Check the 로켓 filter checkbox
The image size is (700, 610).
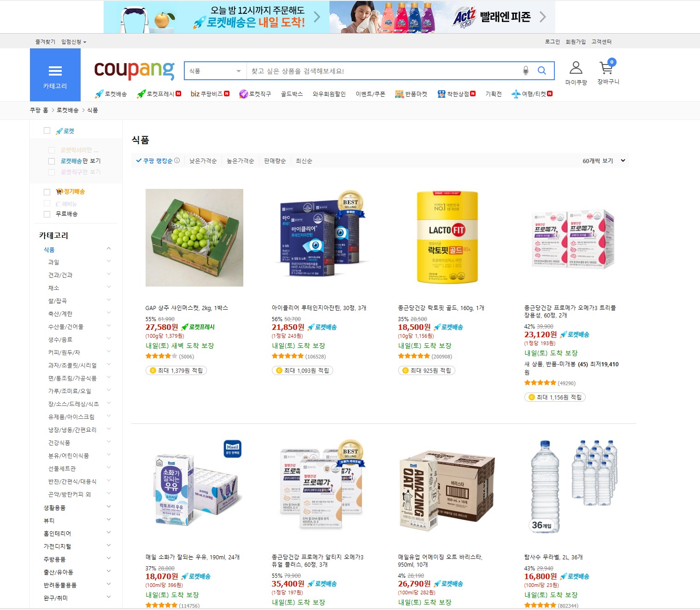[x=47, y=131]
